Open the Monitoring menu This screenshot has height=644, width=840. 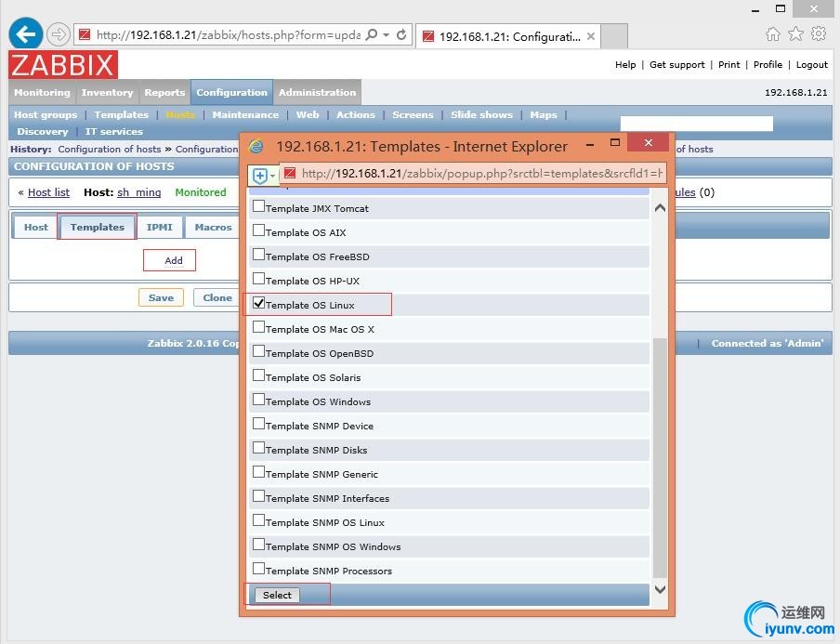coord(43,92)
